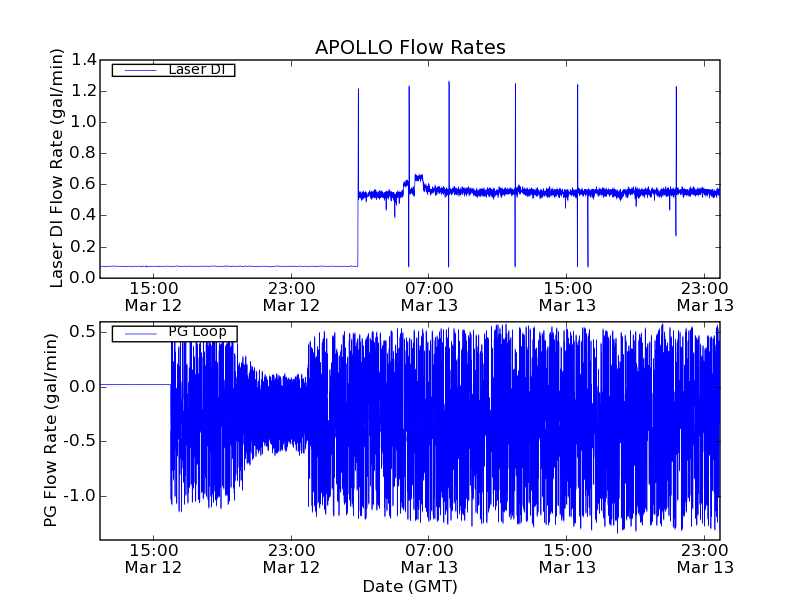
Task: Click the "PG Flow Rate (gal/min)" axis label
Action: point(51,431)
